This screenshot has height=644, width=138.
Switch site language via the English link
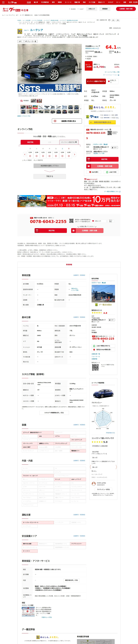tap(73, 9)
